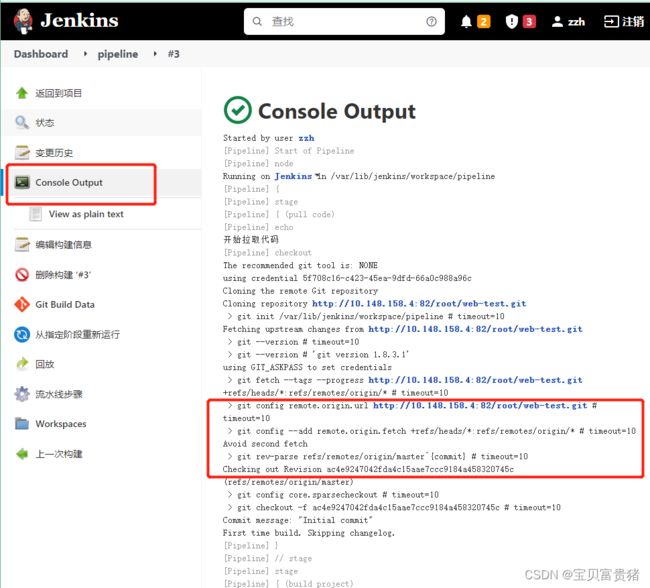Open the zzh user profile
The image size is (650, 588).
(x=568, y=22)
